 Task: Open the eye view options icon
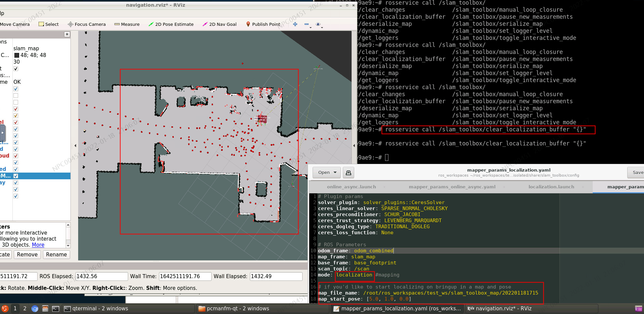click(318, 24)
